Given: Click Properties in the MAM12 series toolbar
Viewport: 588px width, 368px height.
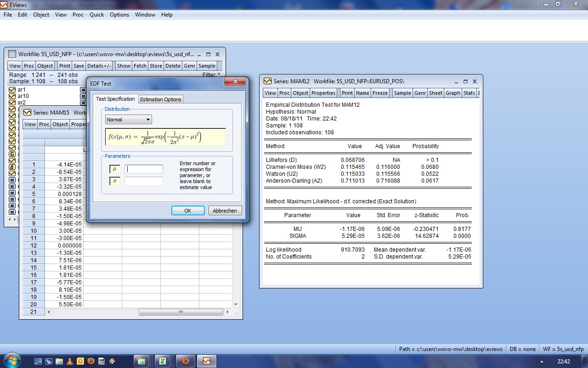Looking at the screenshot, I should click(x=323, y=93).
